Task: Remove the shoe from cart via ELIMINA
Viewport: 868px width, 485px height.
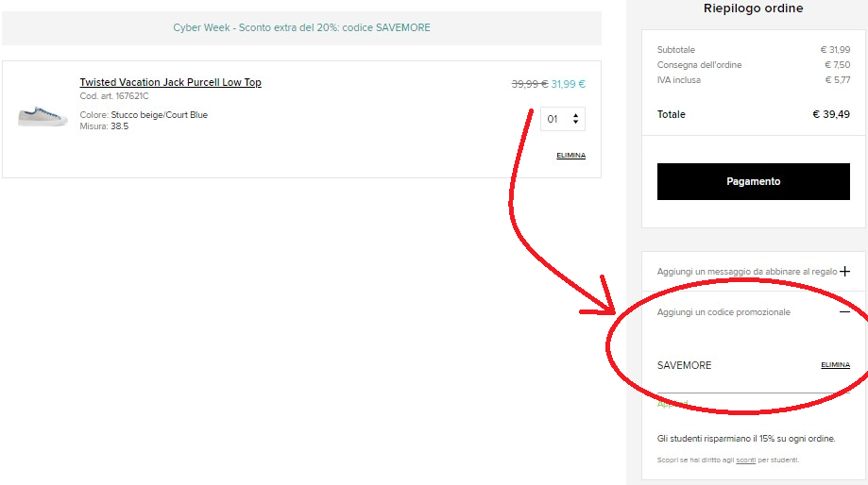Action: [x=570, y=156]
